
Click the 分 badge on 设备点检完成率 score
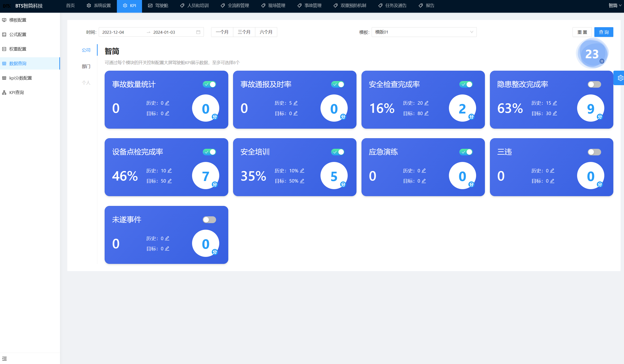pyautogui.click(x=214, y=184)
